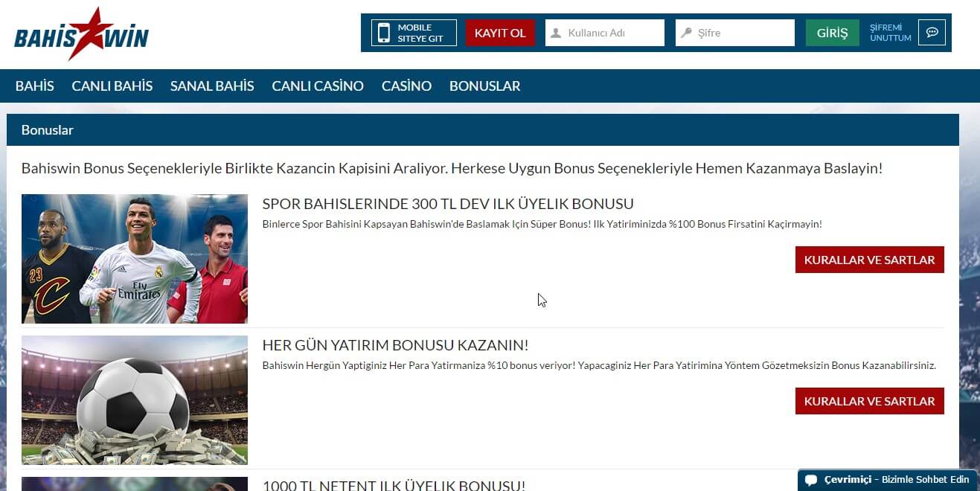Click the soccer ball stadium bonus image
The width and height of the screenshot is (980, 491).
(x=135, y=399)
